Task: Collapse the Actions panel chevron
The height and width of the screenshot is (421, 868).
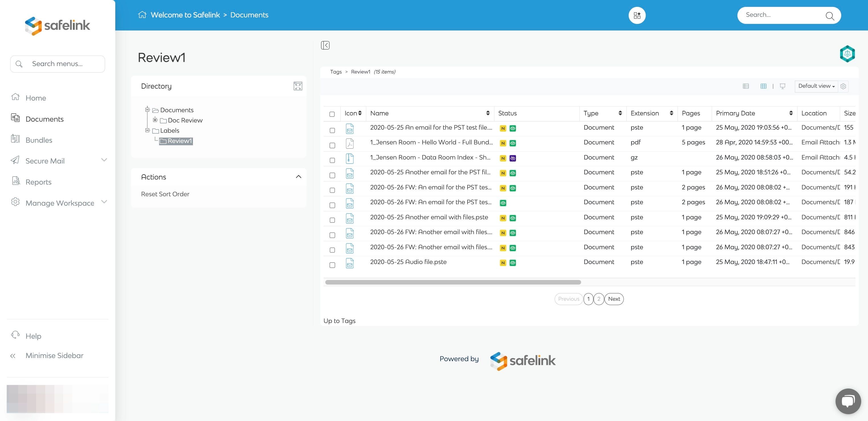Action: tap(298, 177)
